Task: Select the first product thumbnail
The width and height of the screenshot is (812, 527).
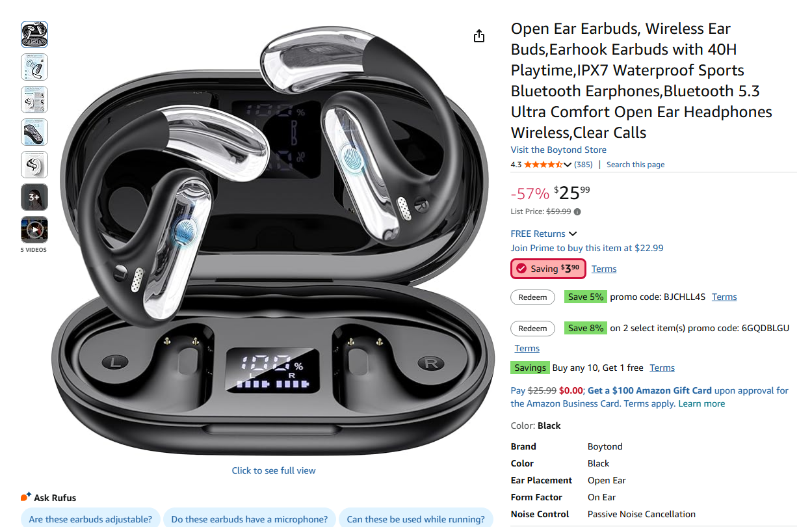Action: tap(34, 34)
